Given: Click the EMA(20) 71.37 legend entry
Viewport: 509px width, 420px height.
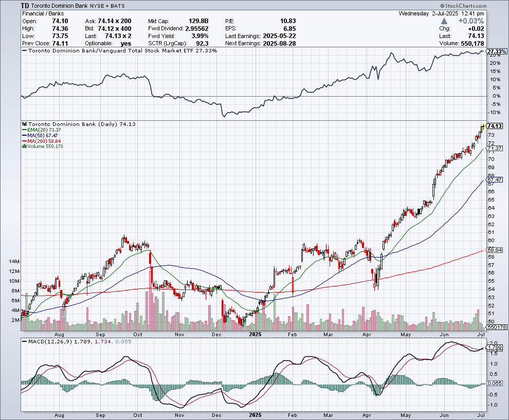Looking at the screenshot, I should (x=42, y=130).
